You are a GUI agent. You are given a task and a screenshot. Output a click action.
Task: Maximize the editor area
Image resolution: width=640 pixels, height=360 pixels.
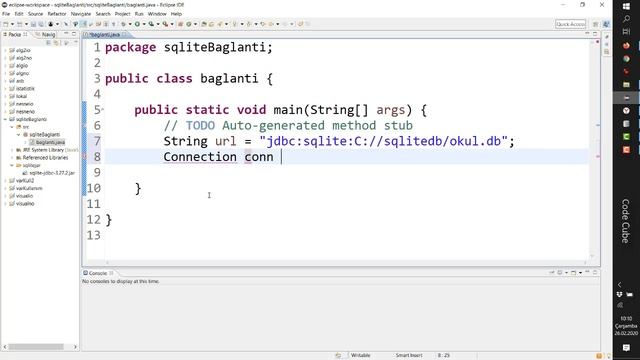click(x=595, y=34)
